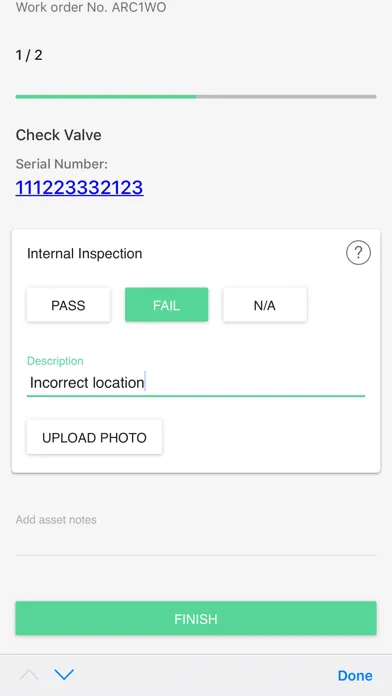Image resolution: width=392 pixels, height=696 pixels.
Task: Tap the Serial Number label
Action: (62, 164)
